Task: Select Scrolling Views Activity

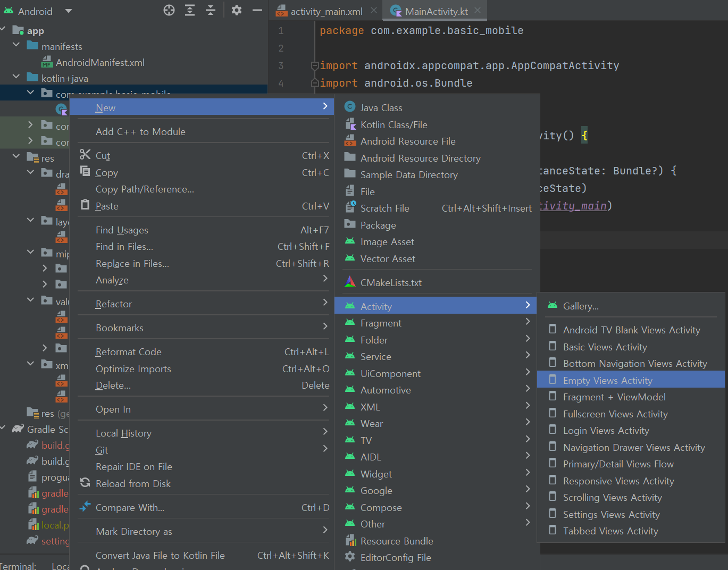Action: 631,497
